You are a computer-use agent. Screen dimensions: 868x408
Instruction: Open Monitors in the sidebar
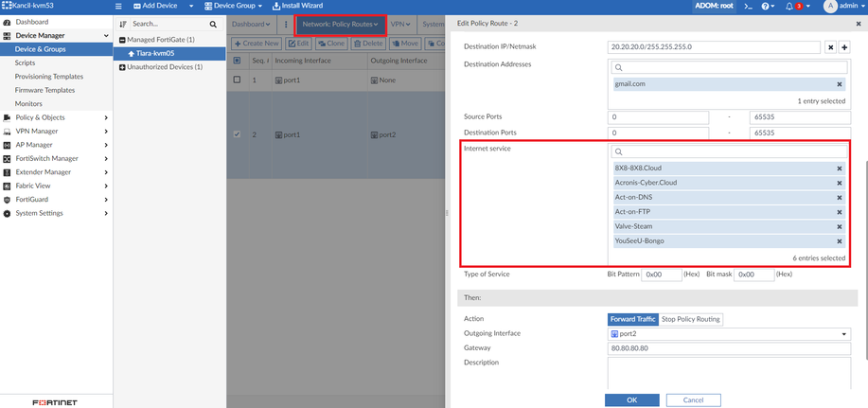28,103
